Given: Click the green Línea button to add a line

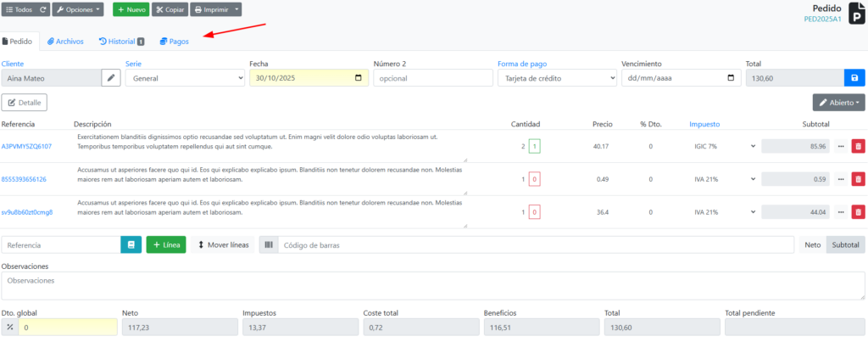Looking at the screenshot, I should coord(166,244).
